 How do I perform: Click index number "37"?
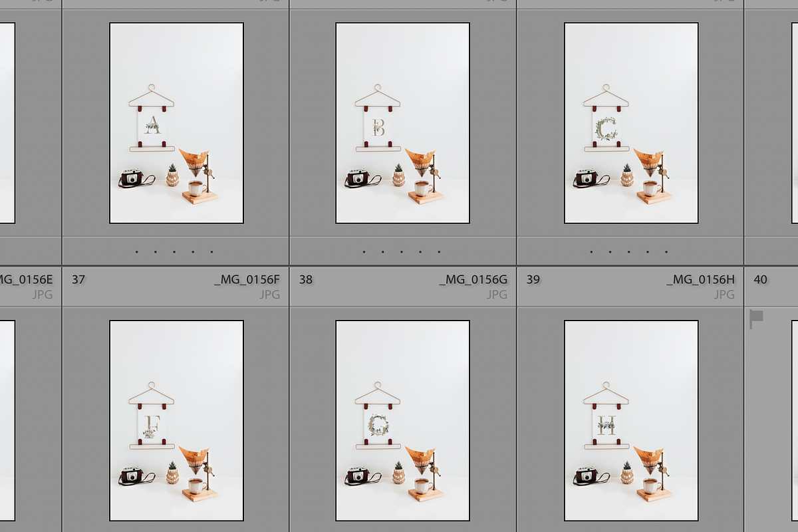coord(78,280)
